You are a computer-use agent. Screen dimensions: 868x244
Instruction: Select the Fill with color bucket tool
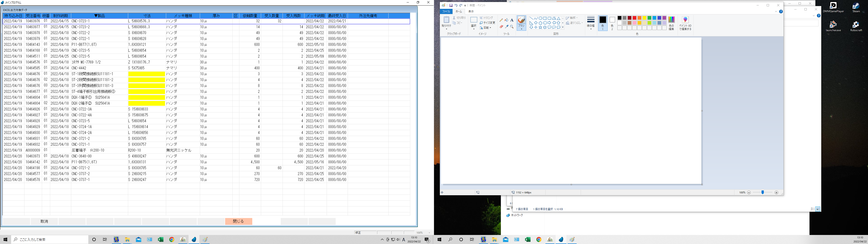506,20
